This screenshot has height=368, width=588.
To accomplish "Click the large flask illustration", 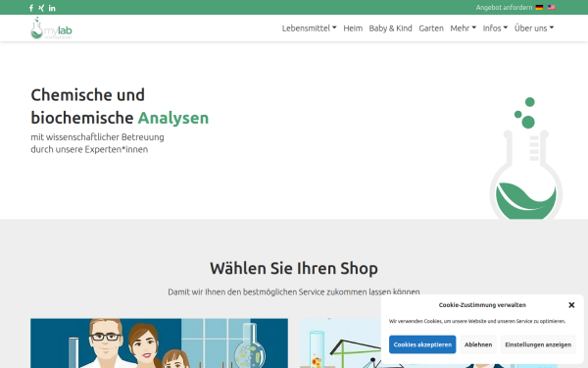I will (x=526, y=158).
